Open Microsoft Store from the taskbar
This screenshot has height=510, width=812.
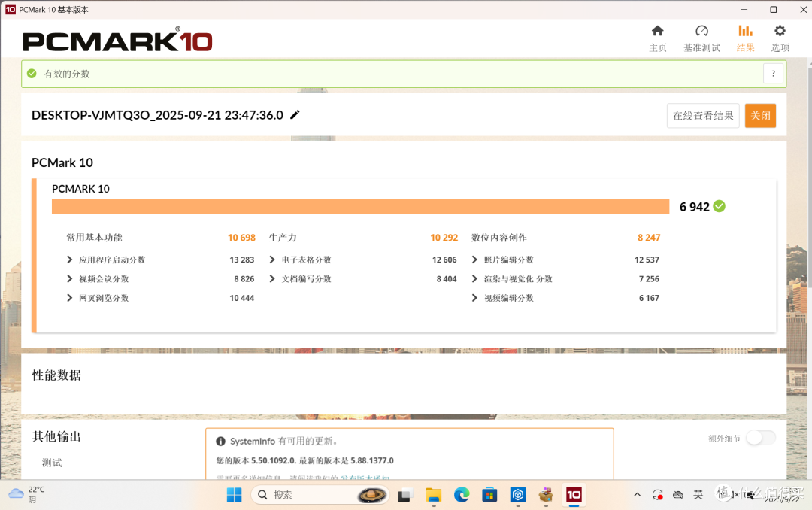point(489,496)
